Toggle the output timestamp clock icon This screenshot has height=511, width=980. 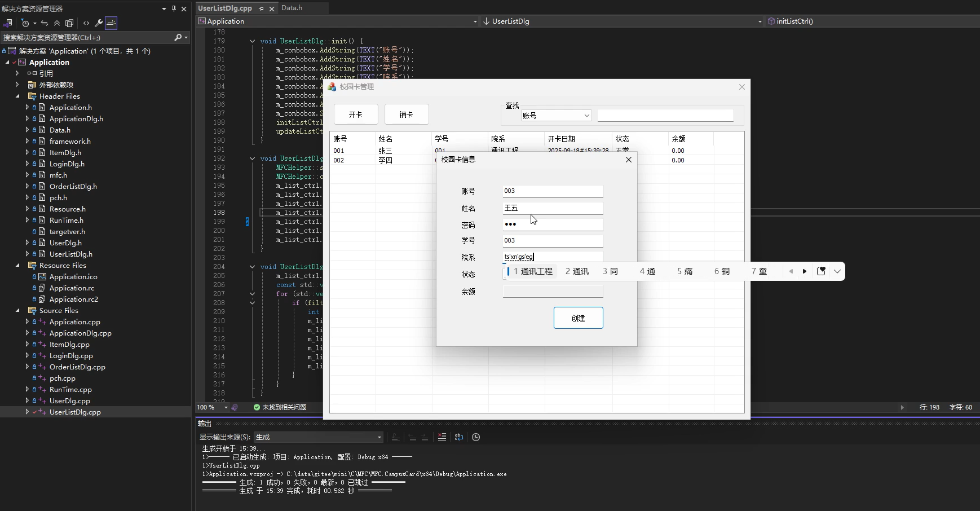(x=476, y=437)
